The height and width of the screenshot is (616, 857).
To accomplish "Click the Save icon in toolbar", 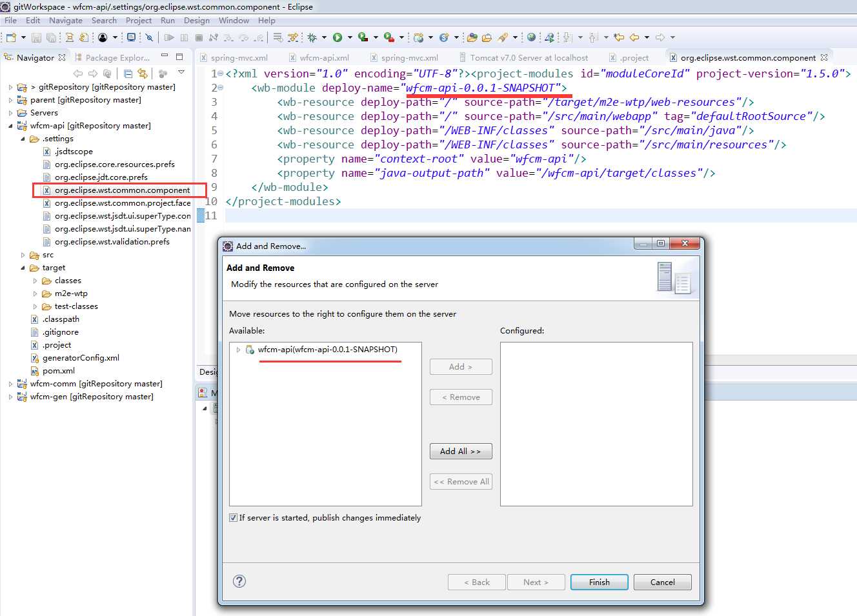I will coord(35,37).
